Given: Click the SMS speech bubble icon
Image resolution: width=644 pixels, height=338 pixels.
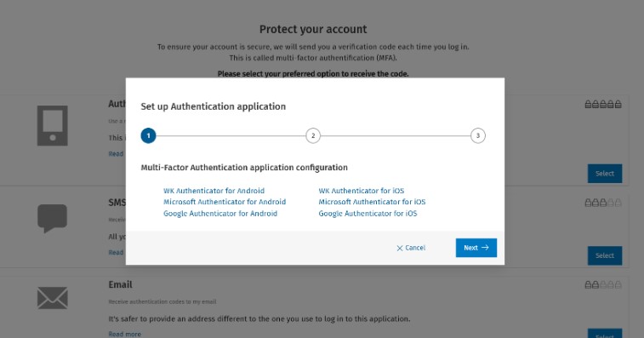Looking at the screenshot, I should (x=52, y=218).
